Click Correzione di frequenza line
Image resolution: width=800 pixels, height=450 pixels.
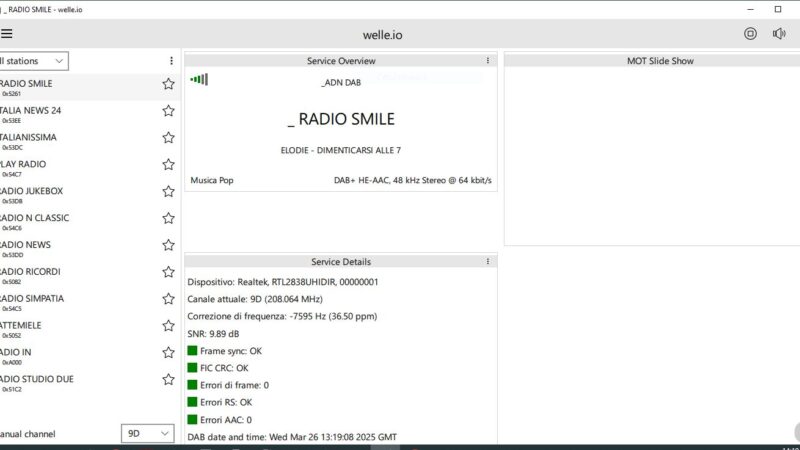coord(282,316)
